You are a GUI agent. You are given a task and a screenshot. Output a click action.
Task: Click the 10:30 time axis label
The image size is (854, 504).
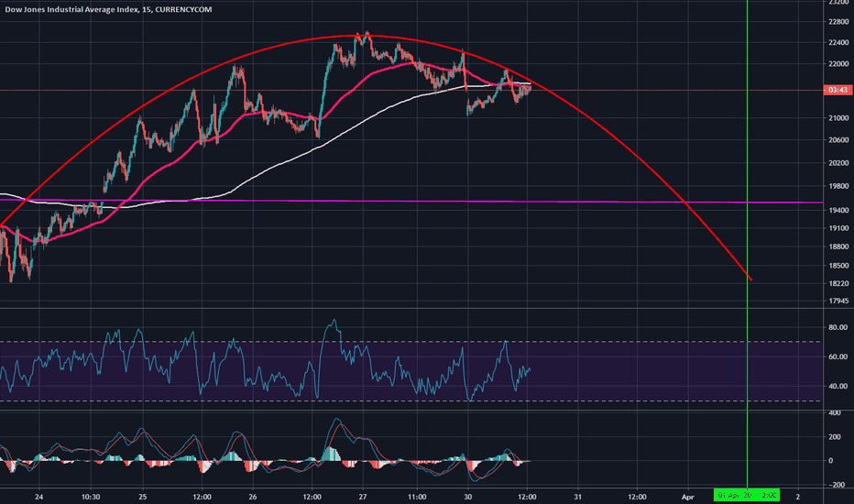pos(91,497)
